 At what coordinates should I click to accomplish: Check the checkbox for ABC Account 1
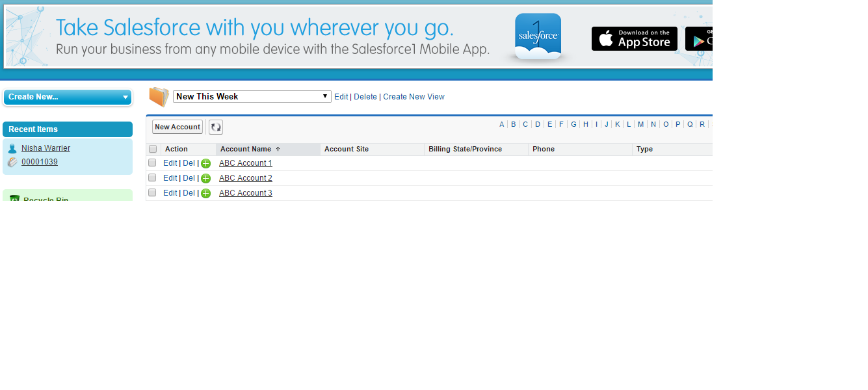[x=152, y=162]
